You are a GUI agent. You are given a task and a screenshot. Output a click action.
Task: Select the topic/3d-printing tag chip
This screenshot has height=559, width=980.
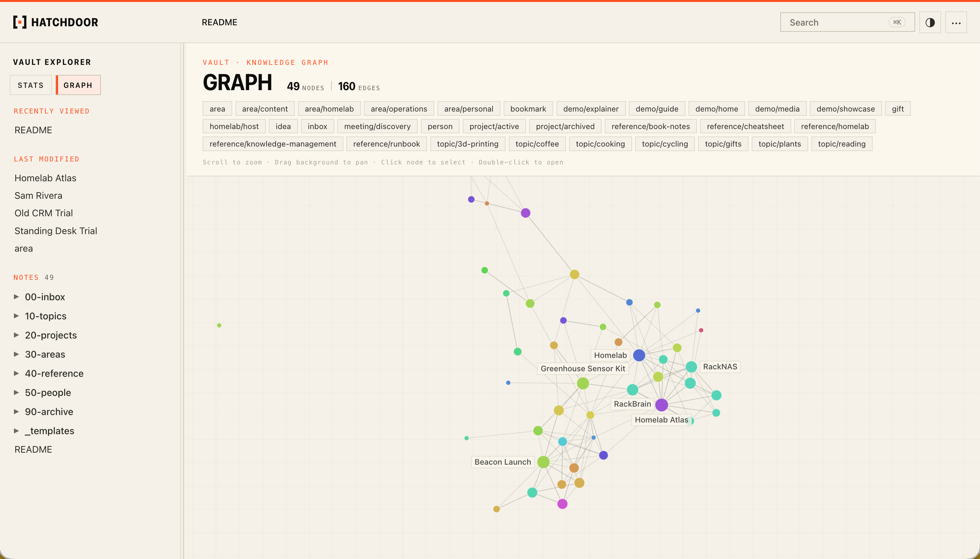click(468, 144)
